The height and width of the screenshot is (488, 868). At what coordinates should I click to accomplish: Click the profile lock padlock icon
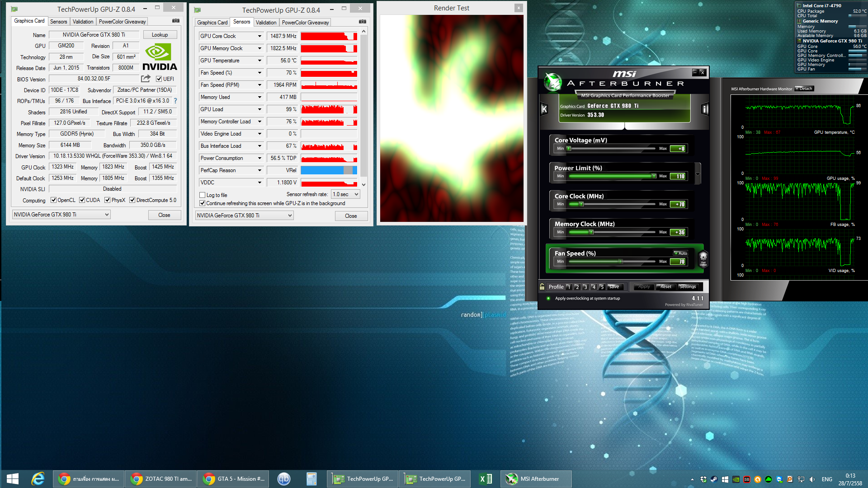click(542, 286)
